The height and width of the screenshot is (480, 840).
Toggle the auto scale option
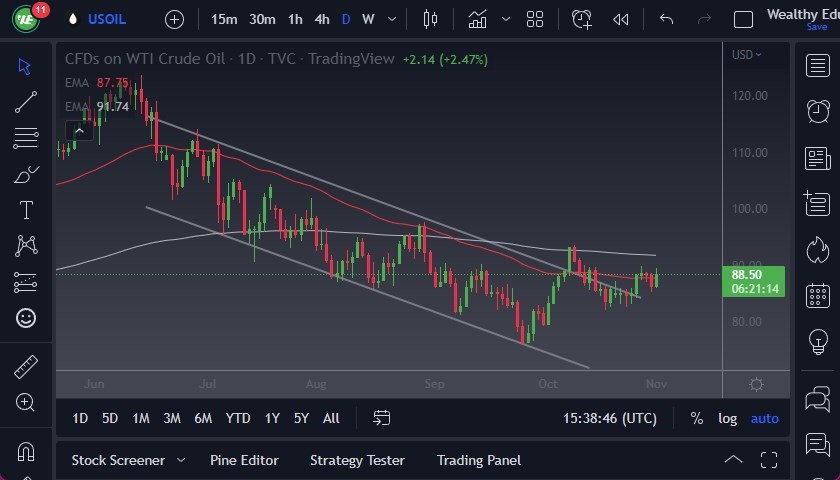click(x=765, y=418)
